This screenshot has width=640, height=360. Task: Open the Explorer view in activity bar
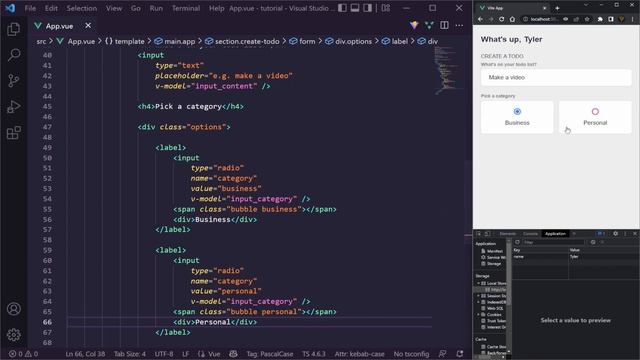13,29
